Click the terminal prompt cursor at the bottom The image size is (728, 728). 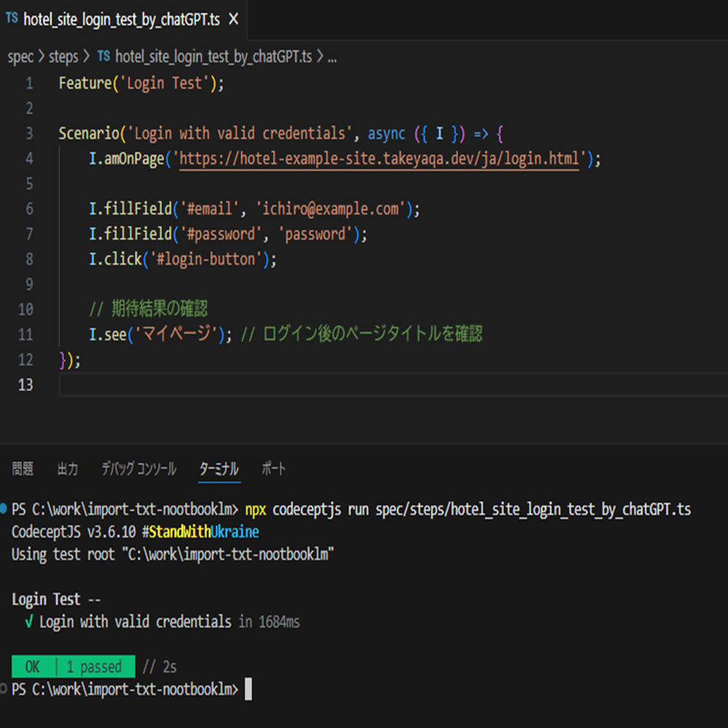click(x=248, y=689)
